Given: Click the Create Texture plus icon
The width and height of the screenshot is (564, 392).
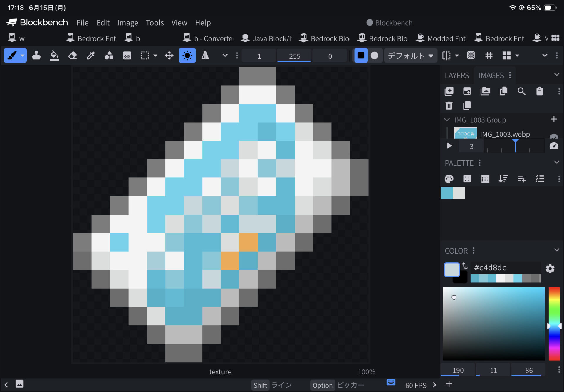Looking at the screenshot, I should pos(449,91).
